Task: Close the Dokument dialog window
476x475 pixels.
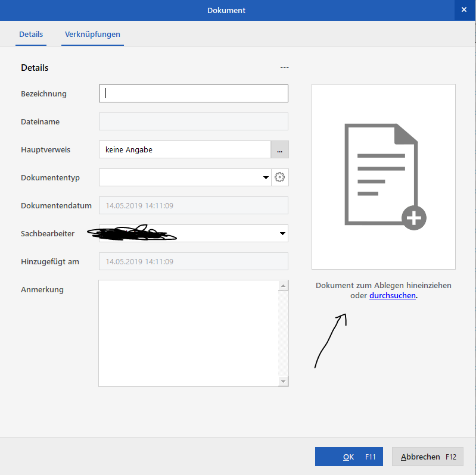Action: tap(464, 10)
